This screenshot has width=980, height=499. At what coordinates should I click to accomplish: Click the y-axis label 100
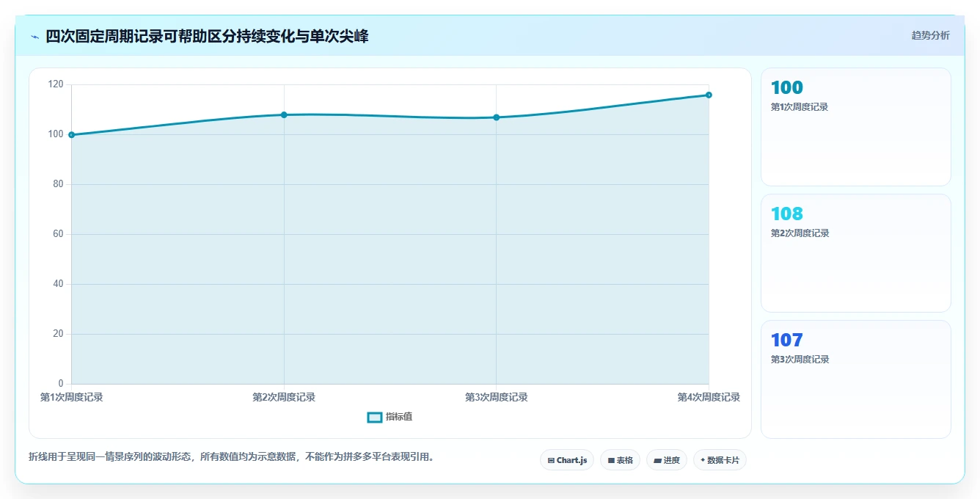tap(56, 134)
